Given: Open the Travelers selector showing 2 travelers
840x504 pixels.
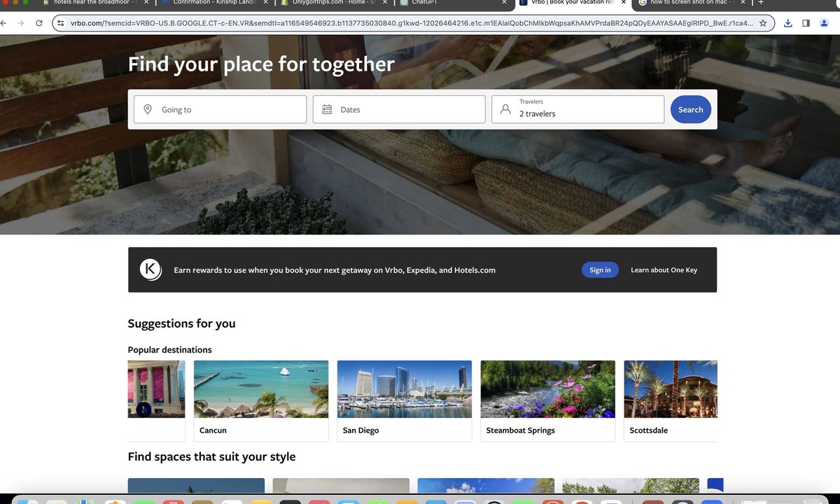Looking at the screenshot, I should 577,109.
